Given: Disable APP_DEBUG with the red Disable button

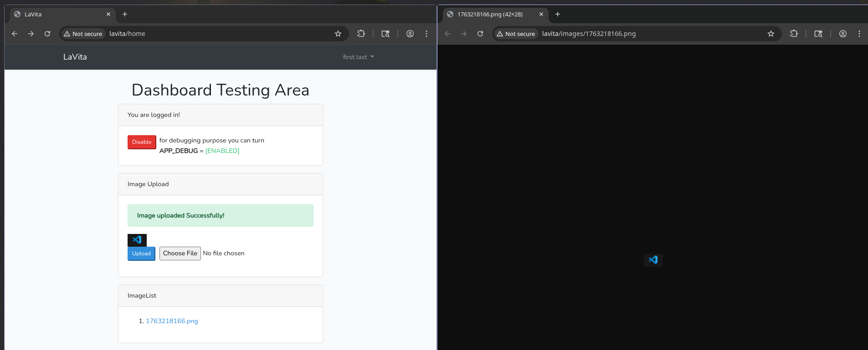Looking at the screenshot, I should pyautogui.click(x=142, y=142).
